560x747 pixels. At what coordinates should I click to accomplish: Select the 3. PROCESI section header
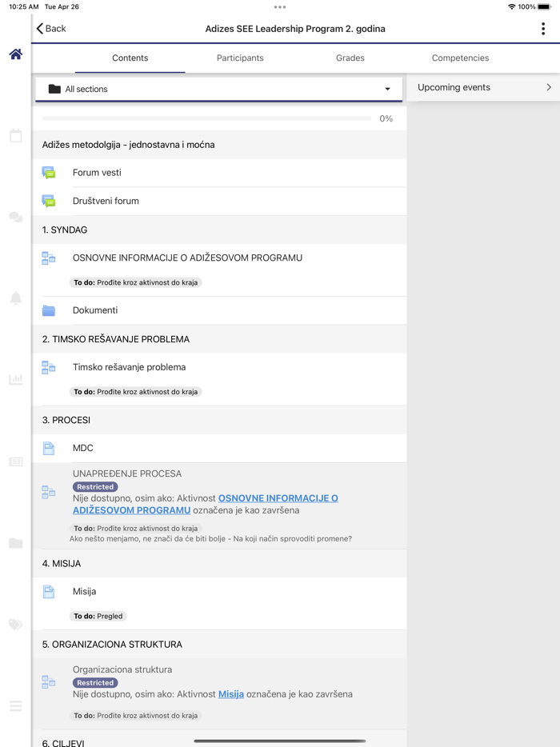pyautogui.click(x=219, y=420)
